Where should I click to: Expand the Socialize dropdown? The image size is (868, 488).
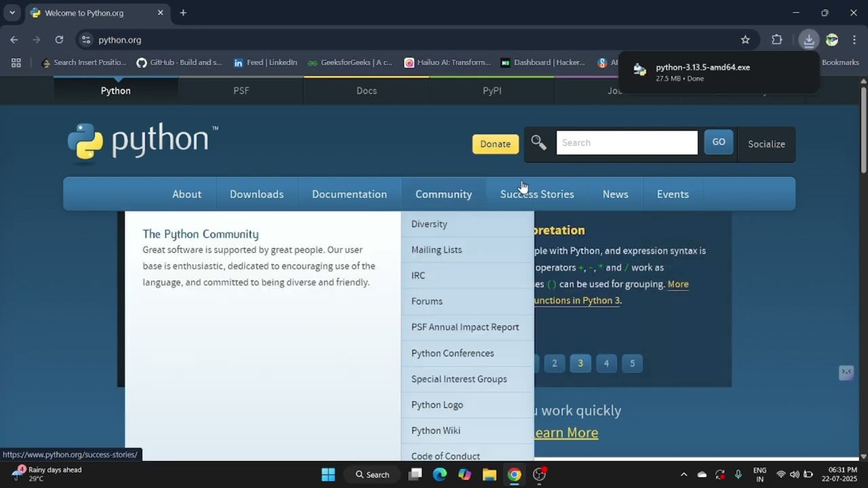click(766, 144)
